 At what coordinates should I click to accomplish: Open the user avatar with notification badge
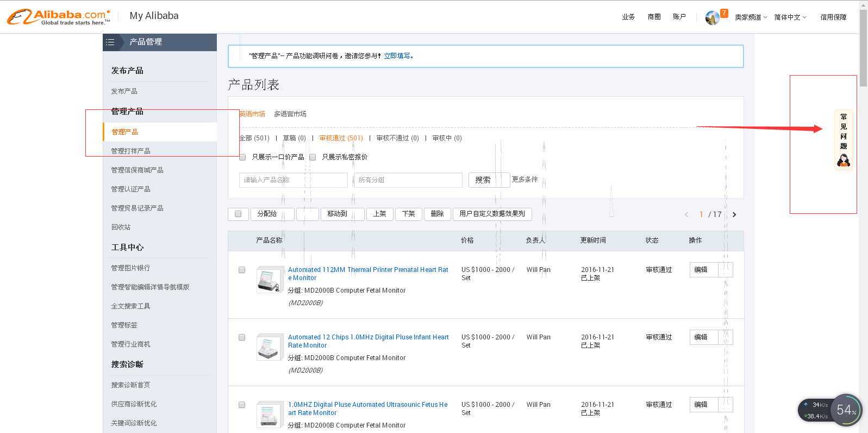tap(713, 18)
